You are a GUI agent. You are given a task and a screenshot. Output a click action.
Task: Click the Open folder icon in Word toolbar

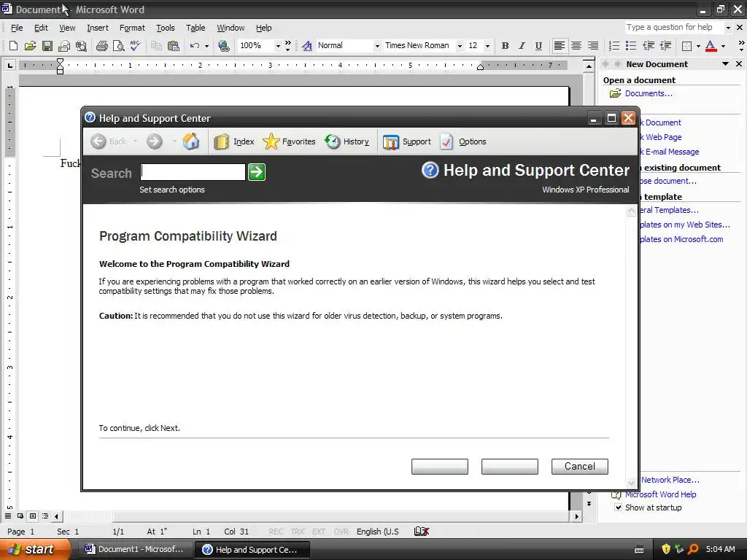pos(30,46)
